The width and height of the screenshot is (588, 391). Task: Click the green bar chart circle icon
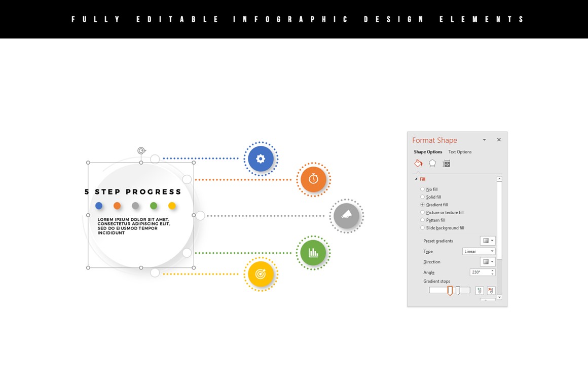pyautogui.click(x=313, y=253)
